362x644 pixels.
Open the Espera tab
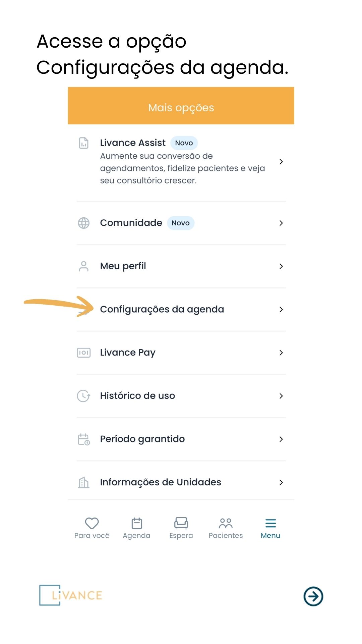[x=181, y=528]
